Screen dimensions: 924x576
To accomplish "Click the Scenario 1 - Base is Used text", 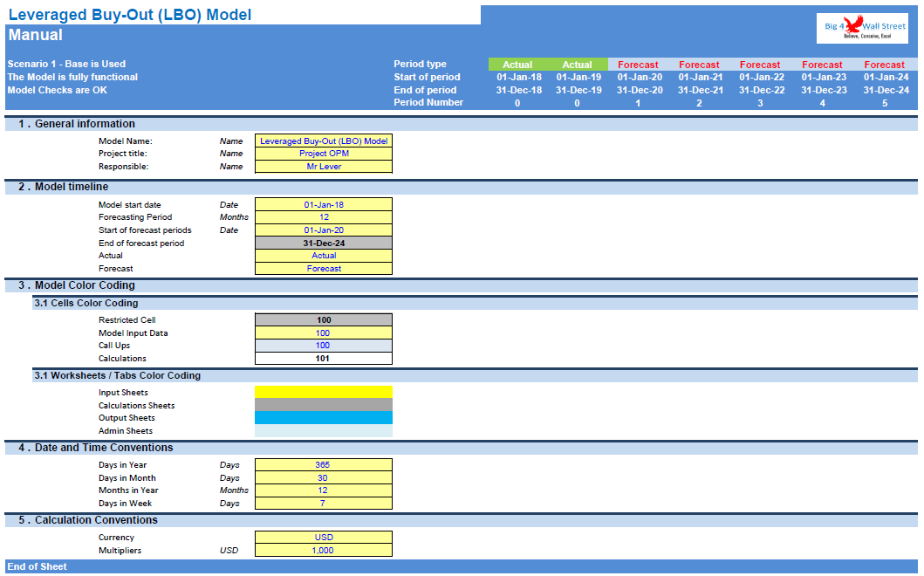I will [x=66, y=64].
